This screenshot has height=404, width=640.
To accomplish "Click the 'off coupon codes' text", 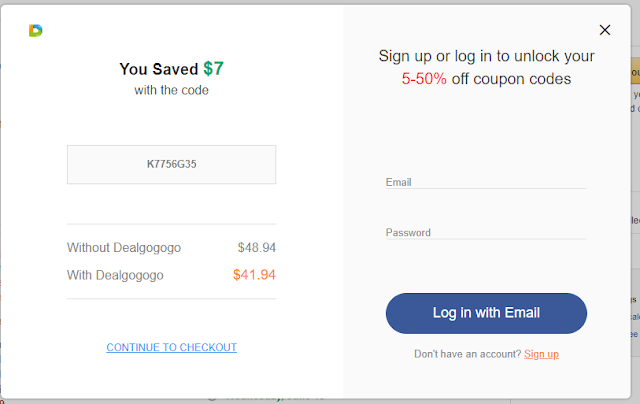I will point(511,78).
